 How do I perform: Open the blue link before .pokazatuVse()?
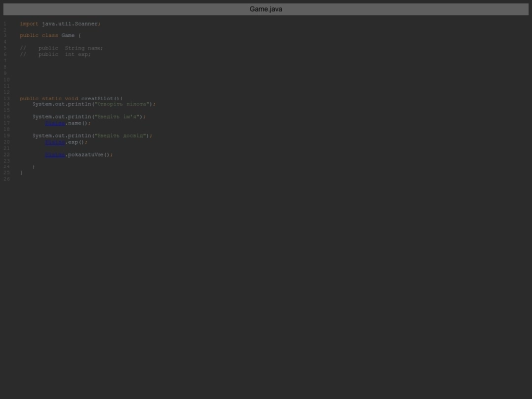[x=55, y=155]
